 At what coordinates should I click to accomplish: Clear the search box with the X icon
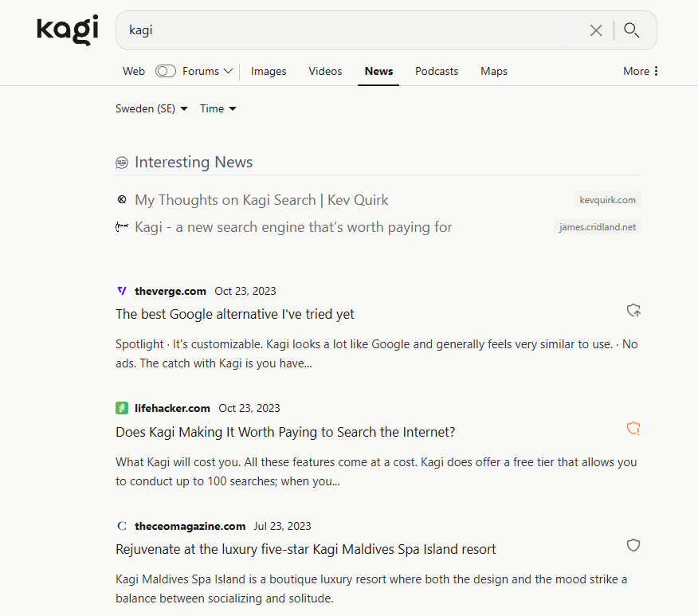pos(596,30)
